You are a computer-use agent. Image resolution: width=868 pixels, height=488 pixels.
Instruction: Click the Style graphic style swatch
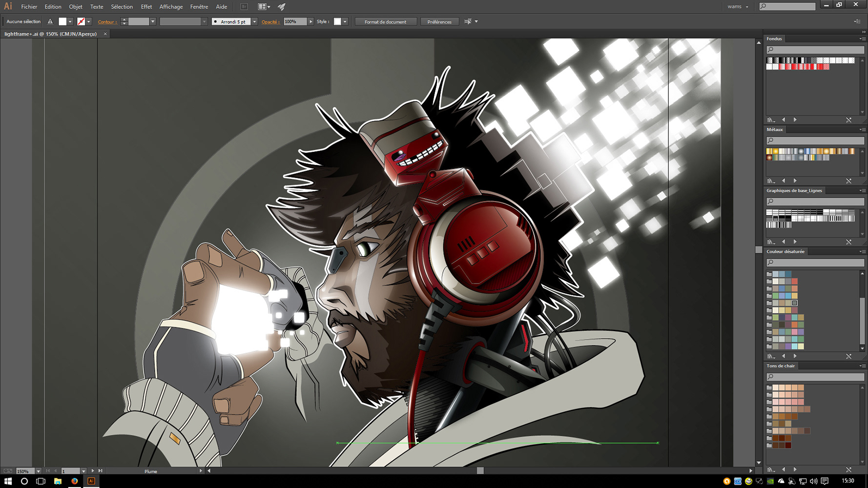[x=337, y=21]
